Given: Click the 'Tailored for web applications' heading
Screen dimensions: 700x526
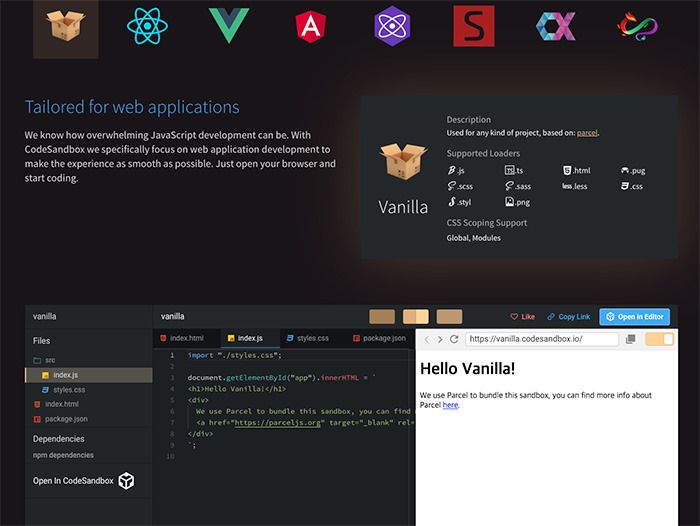Looking at the screenshot, I should [132, 107].
